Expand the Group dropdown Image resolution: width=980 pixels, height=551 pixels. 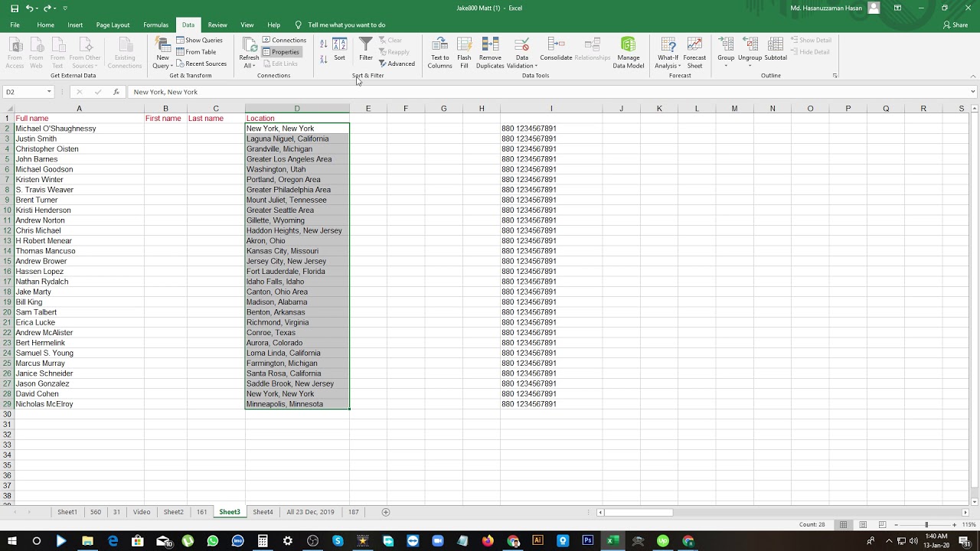(x=726, y=66)
